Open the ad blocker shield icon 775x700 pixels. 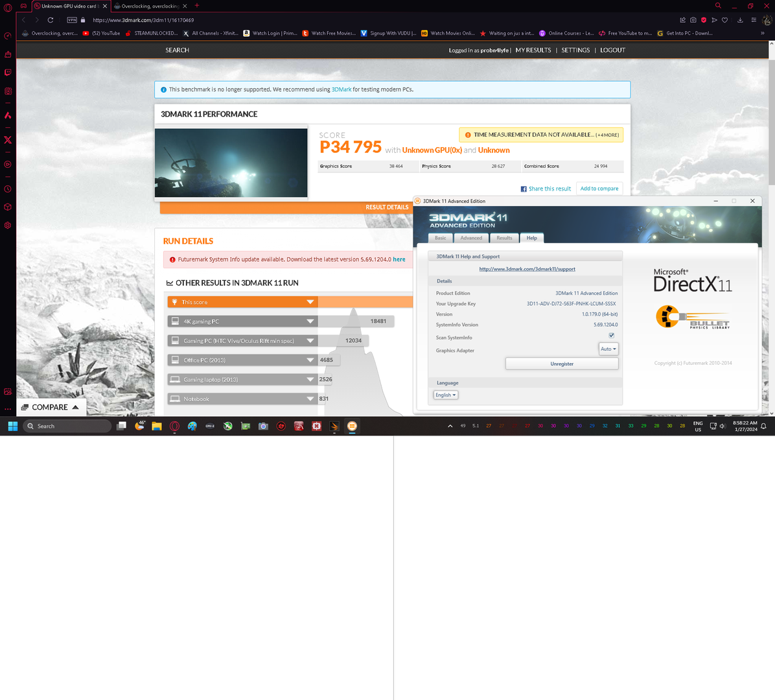(x=704, y=20)
